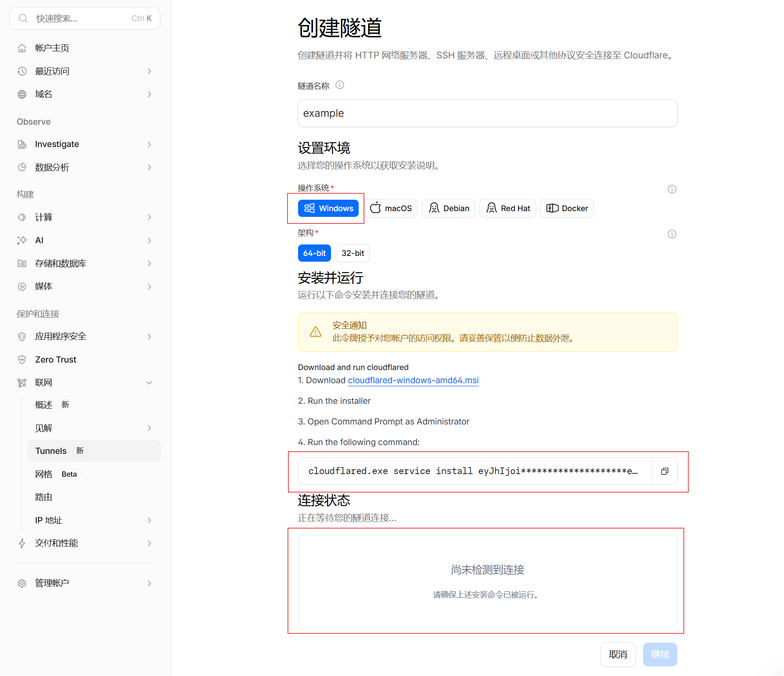Click the Zero Trust shield icon

coord(22,360)
